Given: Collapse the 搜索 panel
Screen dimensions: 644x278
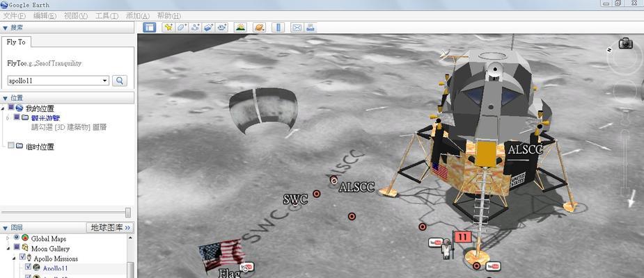Looking at the screenshot, I should click(x=5, y=28).
